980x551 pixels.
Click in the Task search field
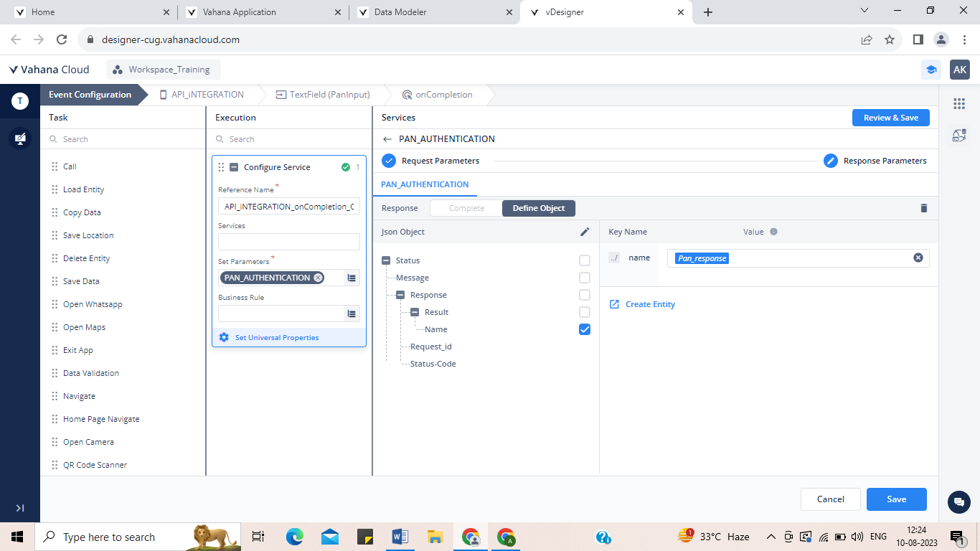click(122, 139)
